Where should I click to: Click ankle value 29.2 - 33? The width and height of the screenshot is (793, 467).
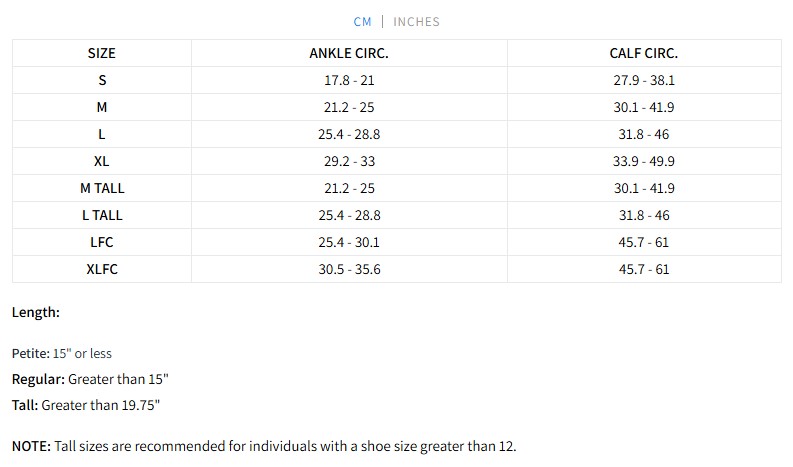pos(349,161)
